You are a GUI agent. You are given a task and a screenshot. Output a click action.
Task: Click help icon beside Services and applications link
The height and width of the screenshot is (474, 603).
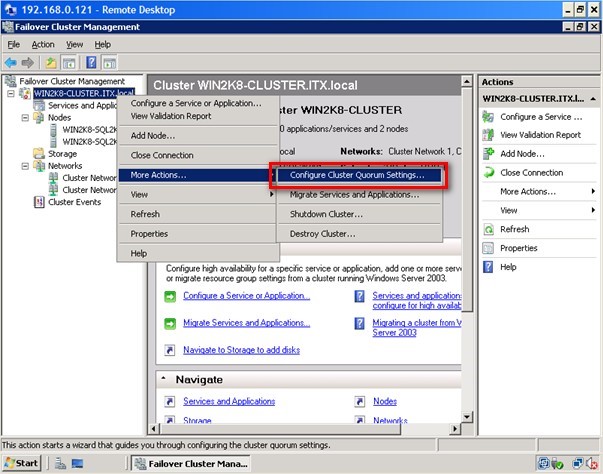pos(359,296)
